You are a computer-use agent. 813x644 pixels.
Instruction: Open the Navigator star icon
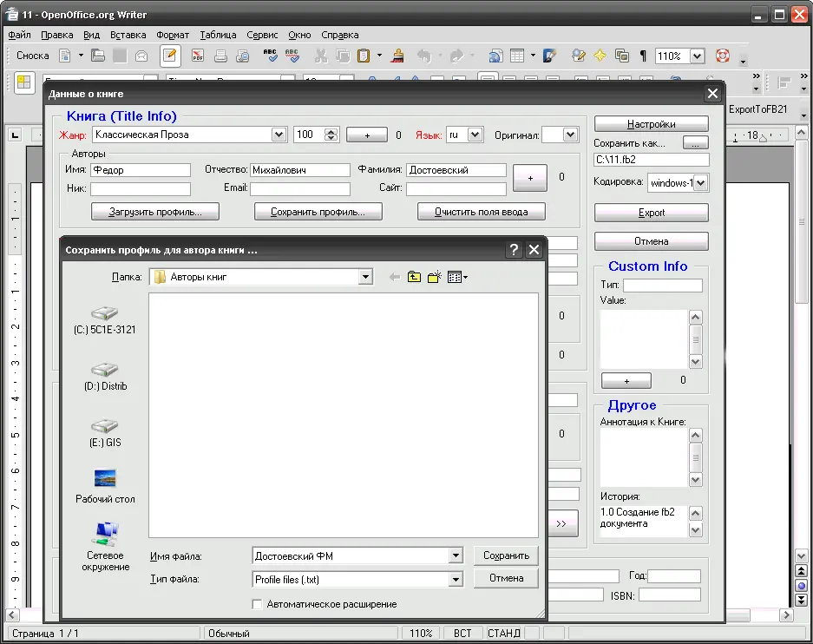tap(600, 56)
